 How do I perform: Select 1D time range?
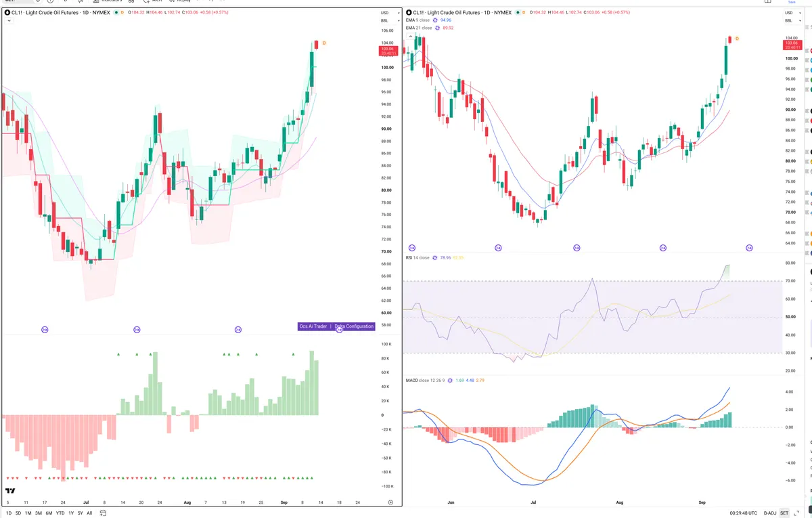(9, 513)
